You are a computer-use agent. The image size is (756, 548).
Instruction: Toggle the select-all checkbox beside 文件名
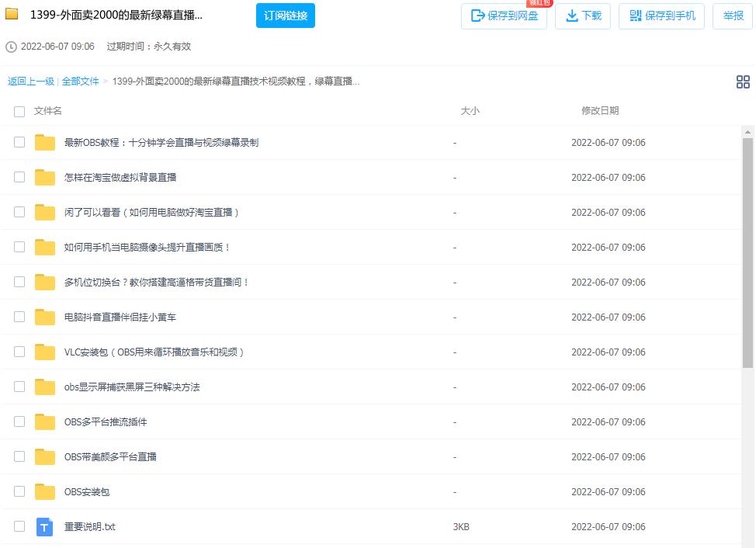click(x=19, y=112)
